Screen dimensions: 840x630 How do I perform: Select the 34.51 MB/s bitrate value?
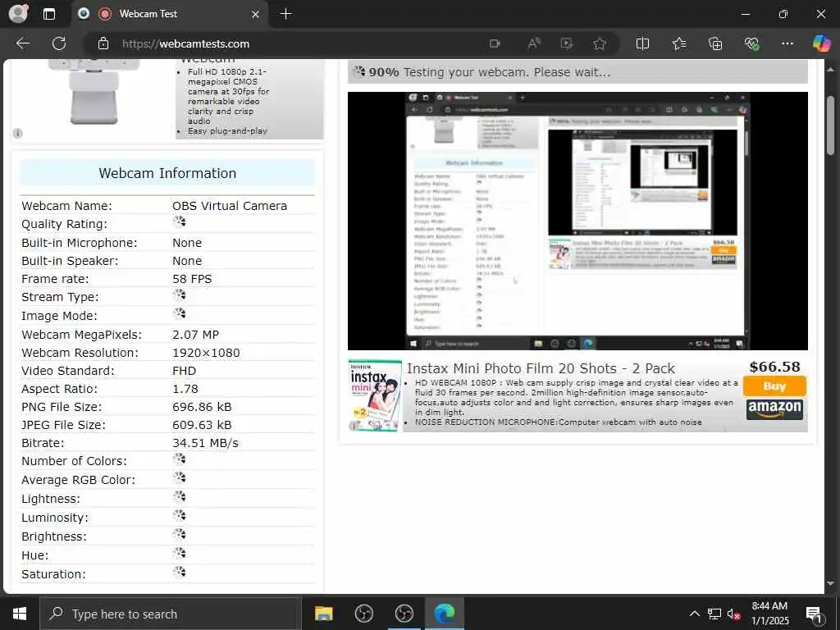point(205,443)
